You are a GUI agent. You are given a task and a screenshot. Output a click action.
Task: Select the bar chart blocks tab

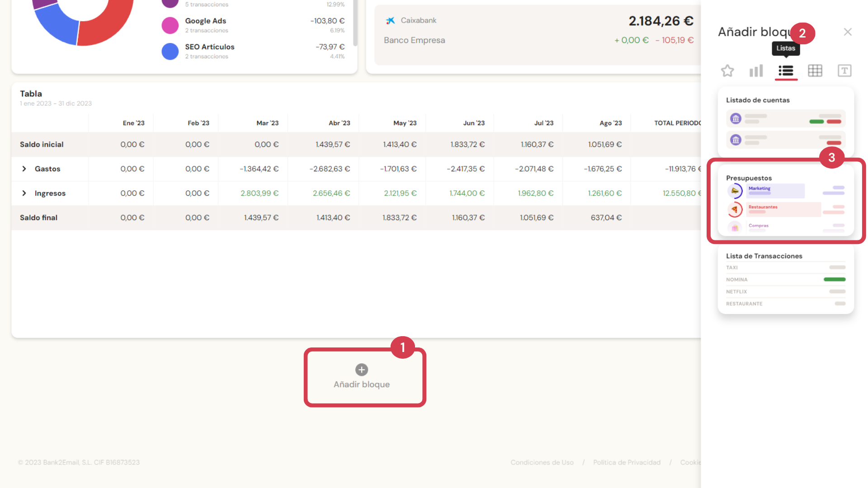click(756, 71)
